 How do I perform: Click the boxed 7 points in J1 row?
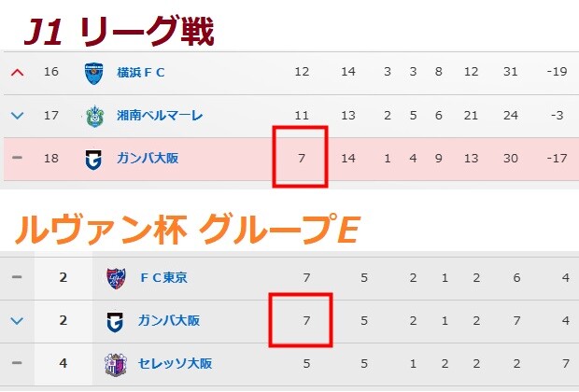tap(302, 159)
